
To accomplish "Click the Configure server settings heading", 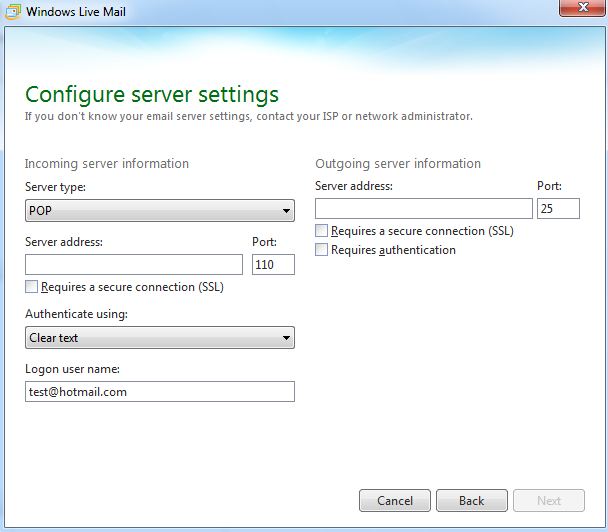I will 152,95.
